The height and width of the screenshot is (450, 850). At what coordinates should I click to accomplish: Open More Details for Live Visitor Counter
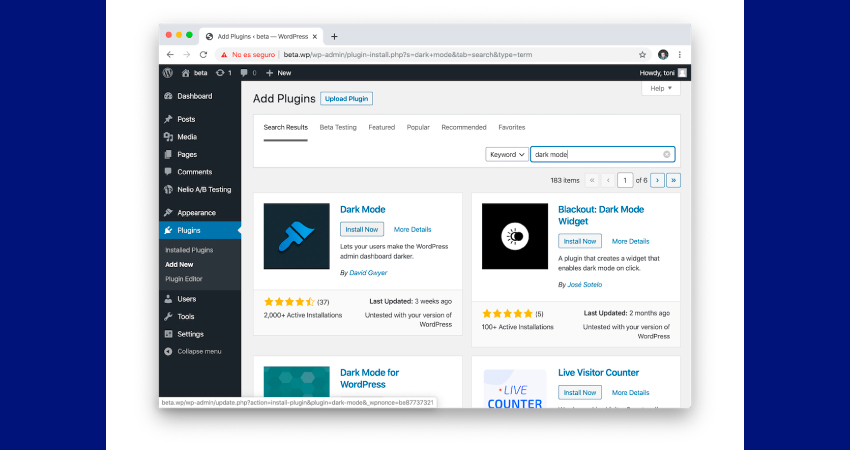pyautogui.click(x=630, y=393)
